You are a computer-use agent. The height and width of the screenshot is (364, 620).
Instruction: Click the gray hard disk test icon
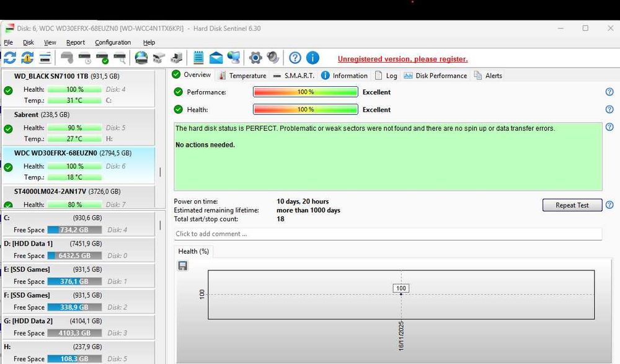pyautogui.click(x=67, y=58)
